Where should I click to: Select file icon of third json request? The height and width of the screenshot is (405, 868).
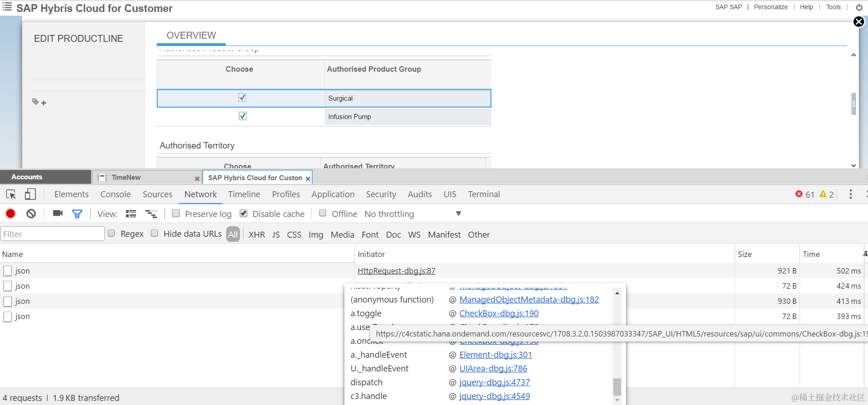7,301
